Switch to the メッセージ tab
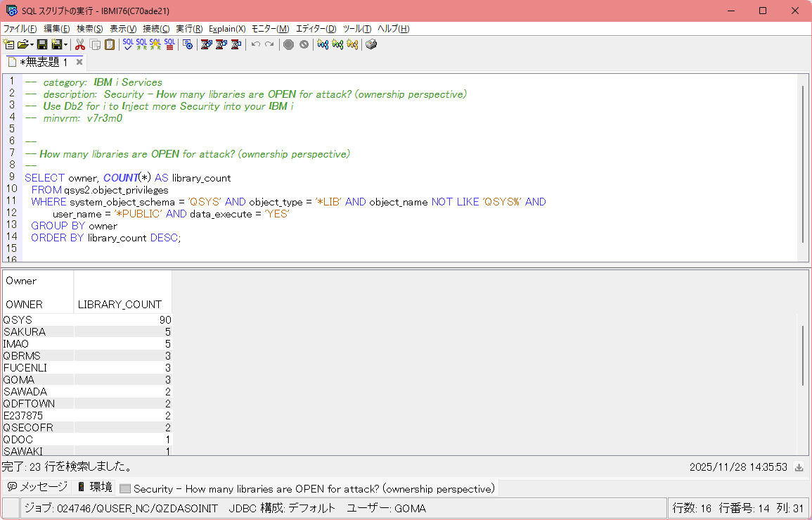The image size is (812, 520). click(37, 487)
